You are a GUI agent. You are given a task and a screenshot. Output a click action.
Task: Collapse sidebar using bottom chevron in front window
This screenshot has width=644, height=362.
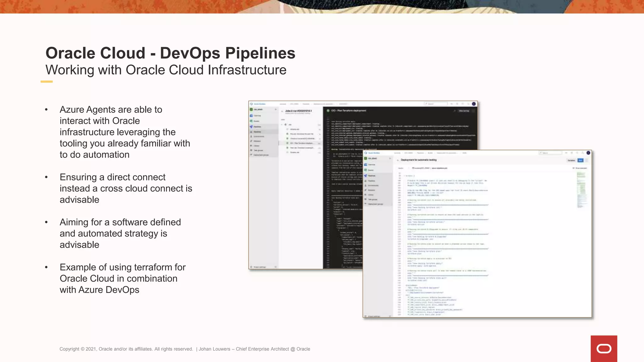[390, 316]
